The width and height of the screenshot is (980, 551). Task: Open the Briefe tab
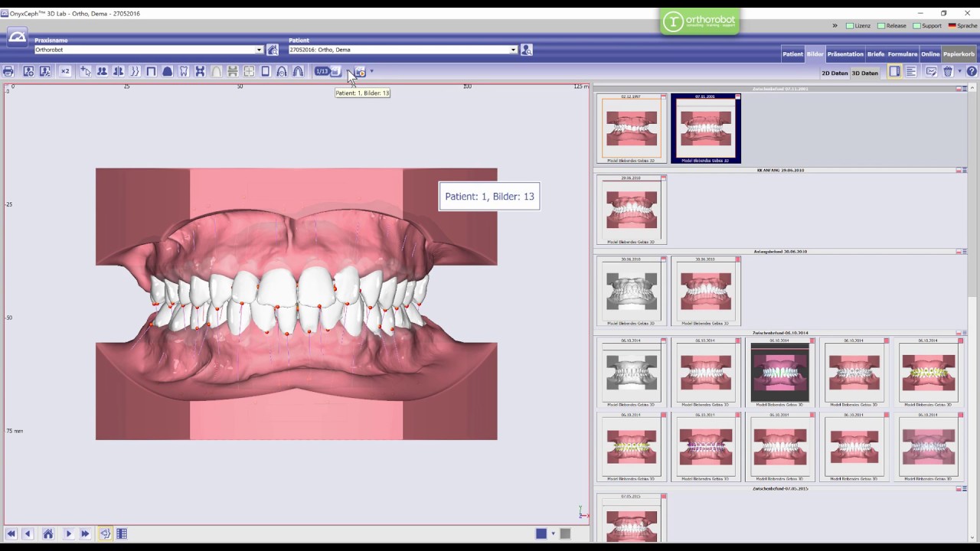[x=876, y=54]
